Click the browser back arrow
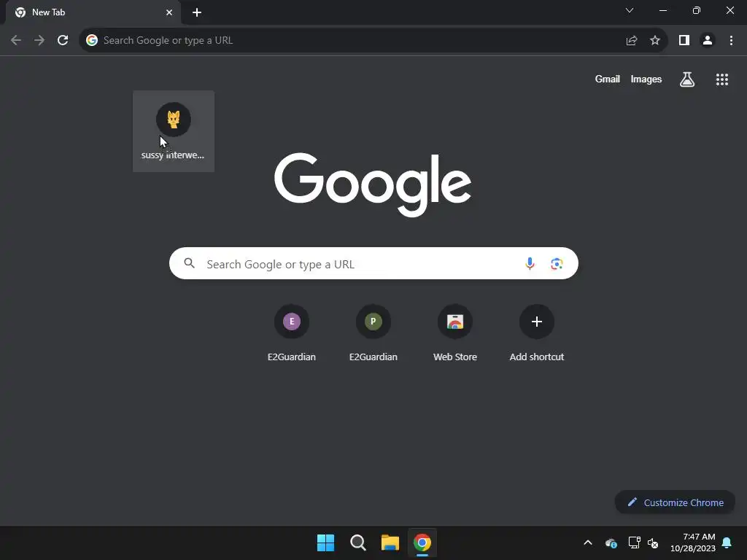747x560 pixels. coord(16,41)
